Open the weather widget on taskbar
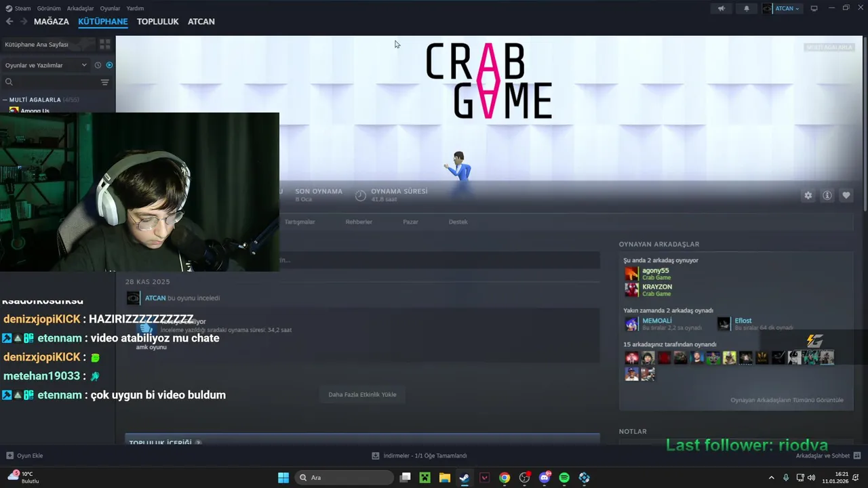The image size is (868, 488). click(24, 477)
